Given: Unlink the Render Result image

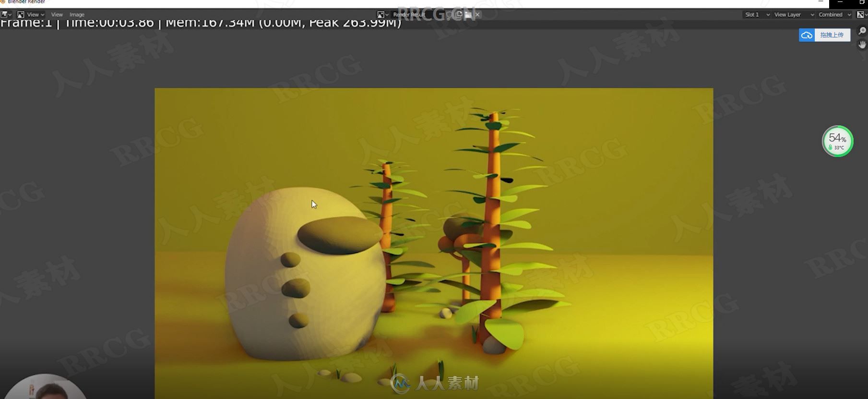Looking at the screenshot, I should tap(477, 14).
